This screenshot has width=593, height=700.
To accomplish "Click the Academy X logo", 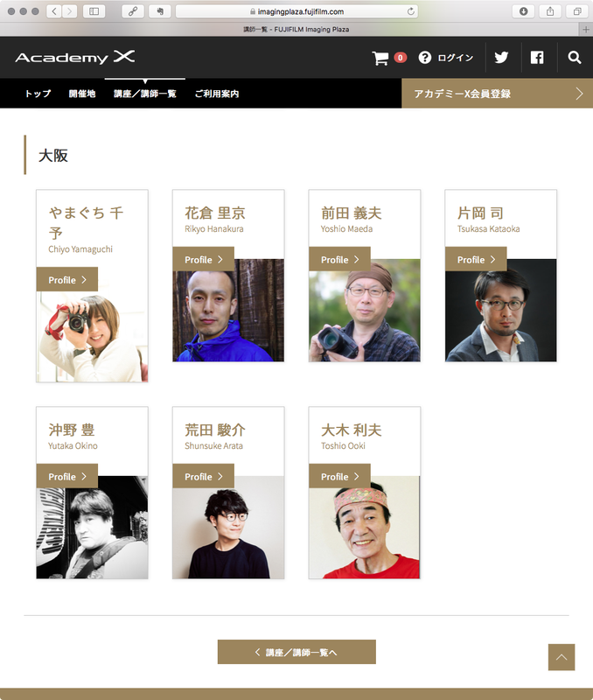I will [75, 57].
